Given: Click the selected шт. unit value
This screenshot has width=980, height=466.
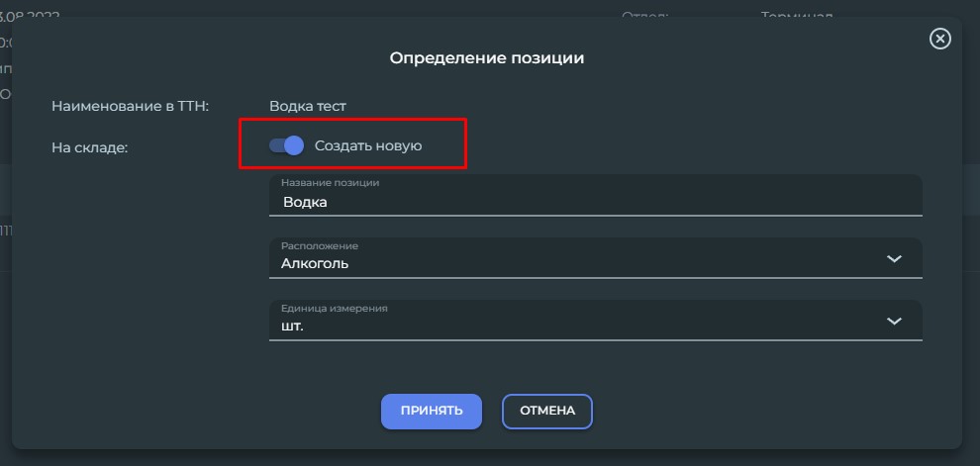Looking at the screenshot, I should point(292,326).
